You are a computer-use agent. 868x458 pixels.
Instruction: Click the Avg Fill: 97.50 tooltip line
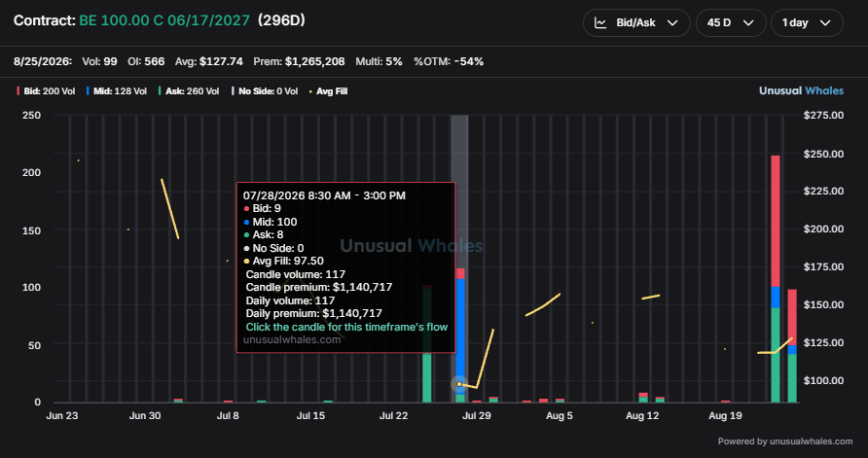(283, 261)
